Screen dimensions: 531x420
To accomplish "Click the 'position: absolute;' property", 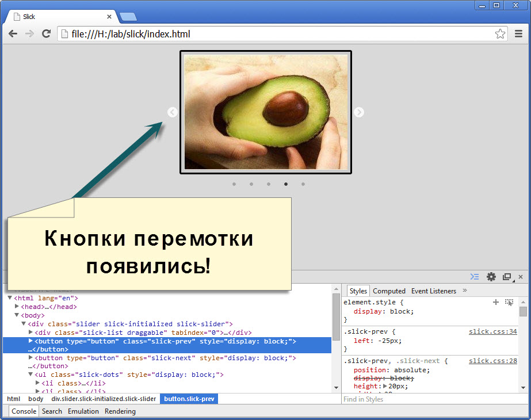I will (391, 370).
